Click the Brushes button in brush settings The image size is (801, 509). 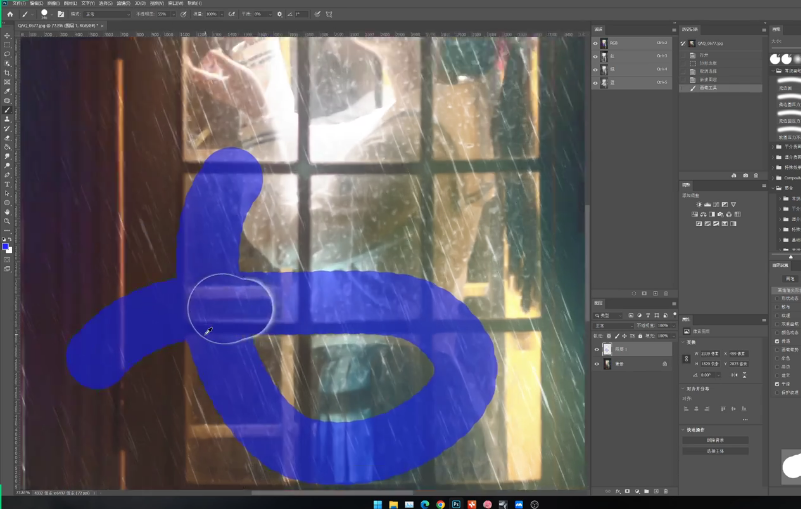coord(790,279)
